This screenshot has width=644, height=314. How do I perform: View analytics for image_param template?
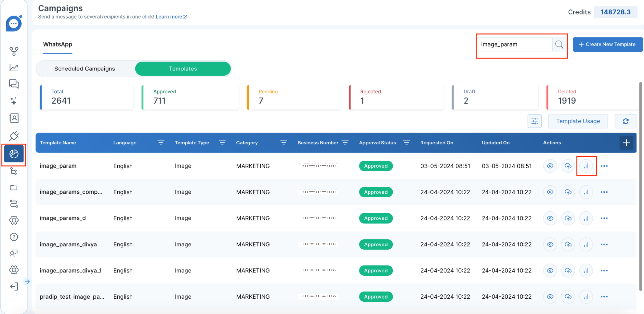[586, 166]
